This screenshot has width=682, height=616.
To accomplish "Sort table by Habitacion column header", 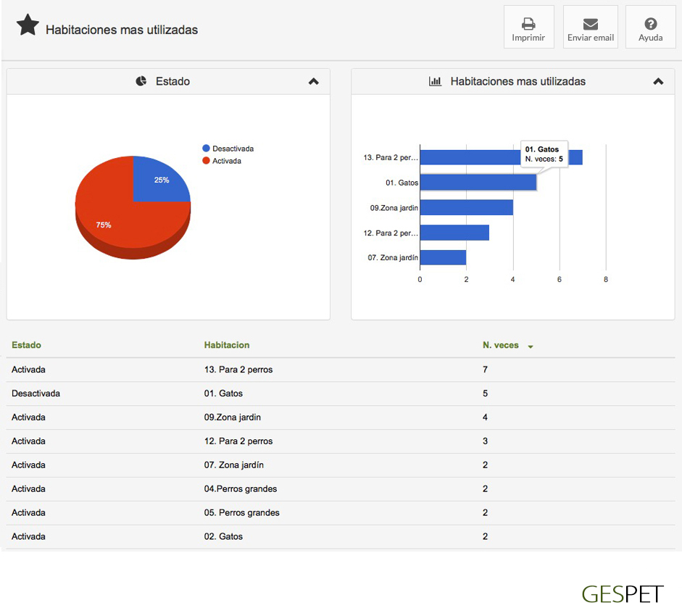I will tap(227, 345).
